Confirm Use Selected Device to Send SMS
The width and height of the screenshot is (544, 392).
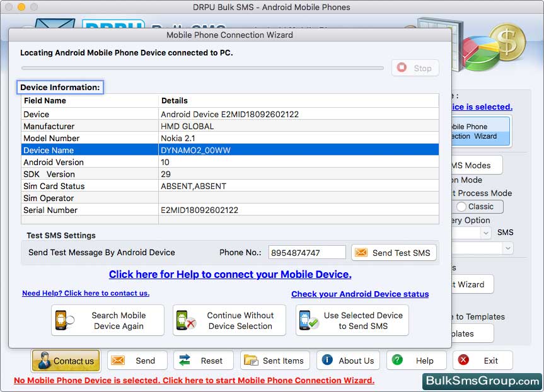[x=352, y=320]
